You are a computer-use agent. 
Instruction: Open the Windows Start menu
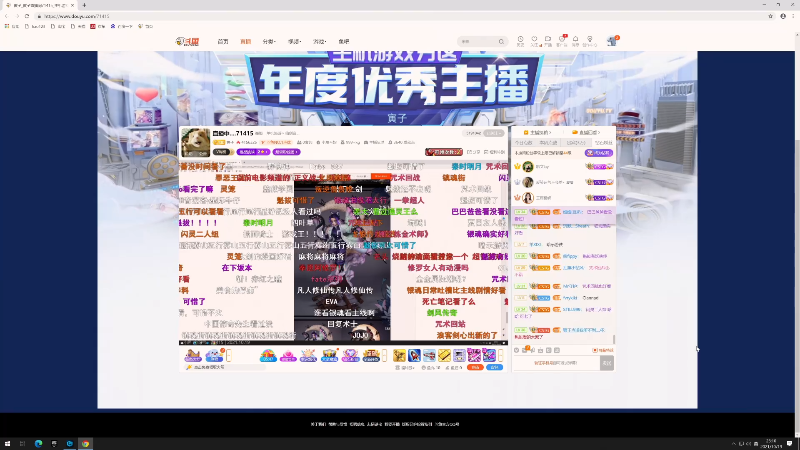[x=7, y=444]
